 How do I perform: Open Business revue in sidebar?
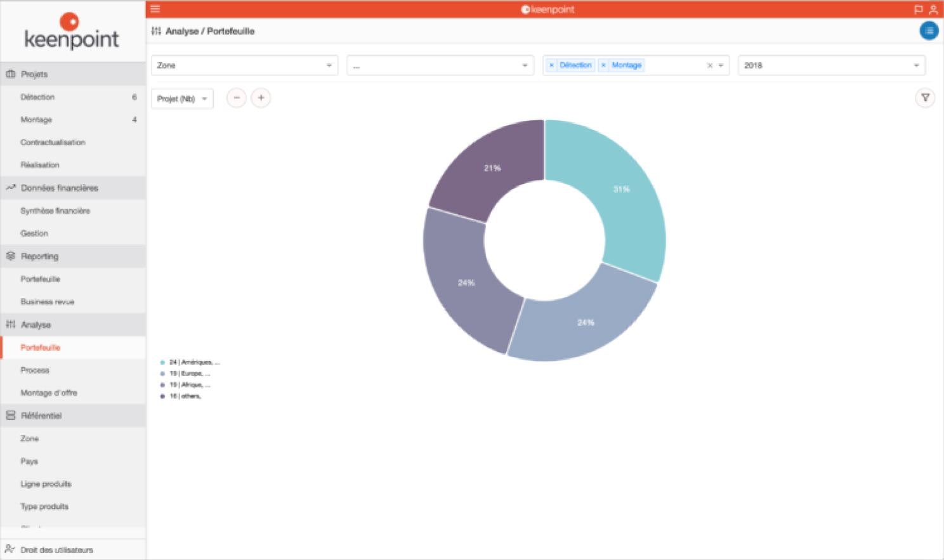coord(48,302)
